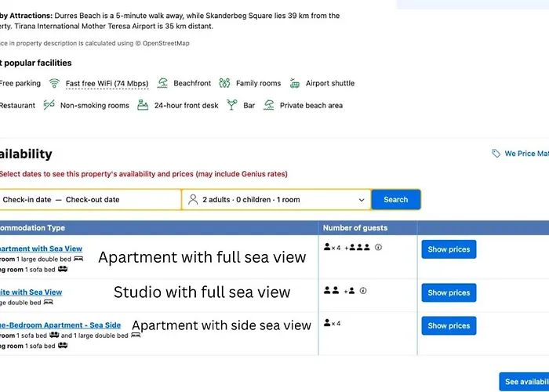
Task: Click the Bar cocktail glass icon
Action: (231, 105)
